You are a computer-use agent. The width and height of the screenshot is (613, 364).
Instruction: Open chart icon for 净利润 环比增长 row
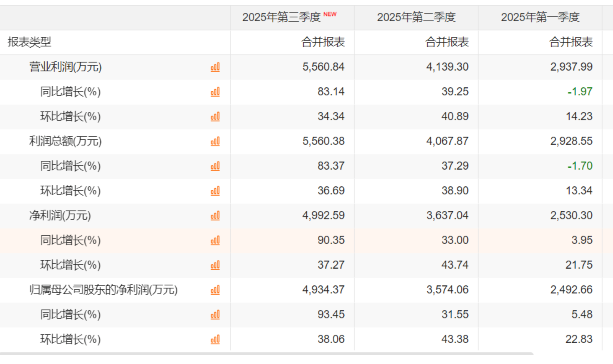click(x=215, y=265)
